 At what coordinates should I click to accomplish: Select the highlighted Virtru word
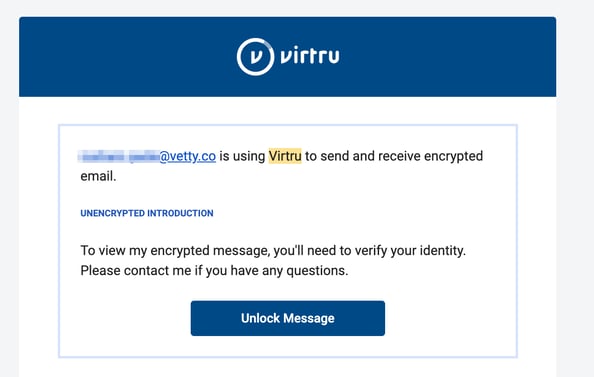pos(285,156)
